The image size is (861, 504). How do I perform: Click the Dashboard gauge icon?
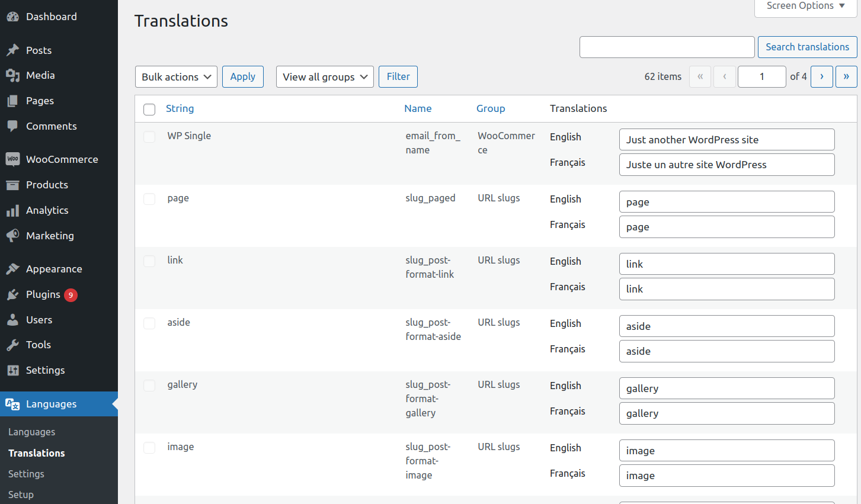point(12,17)
